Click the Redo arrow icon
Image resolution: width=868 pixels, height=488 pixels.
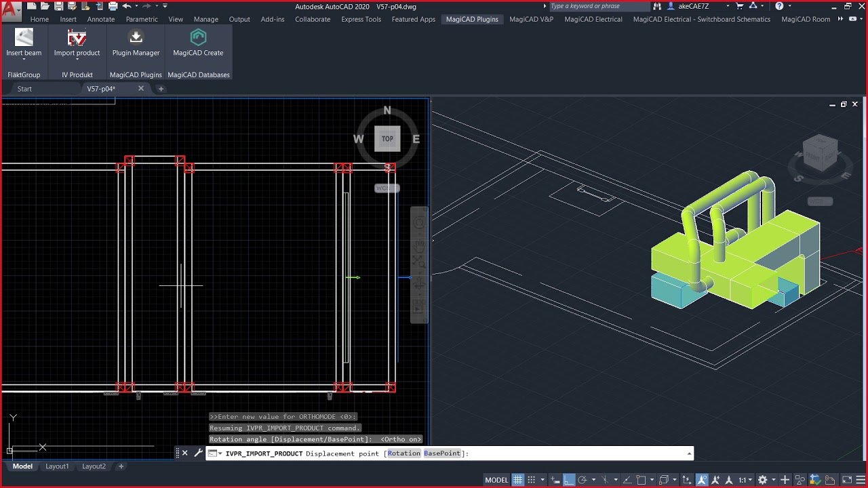pos(146,6)
